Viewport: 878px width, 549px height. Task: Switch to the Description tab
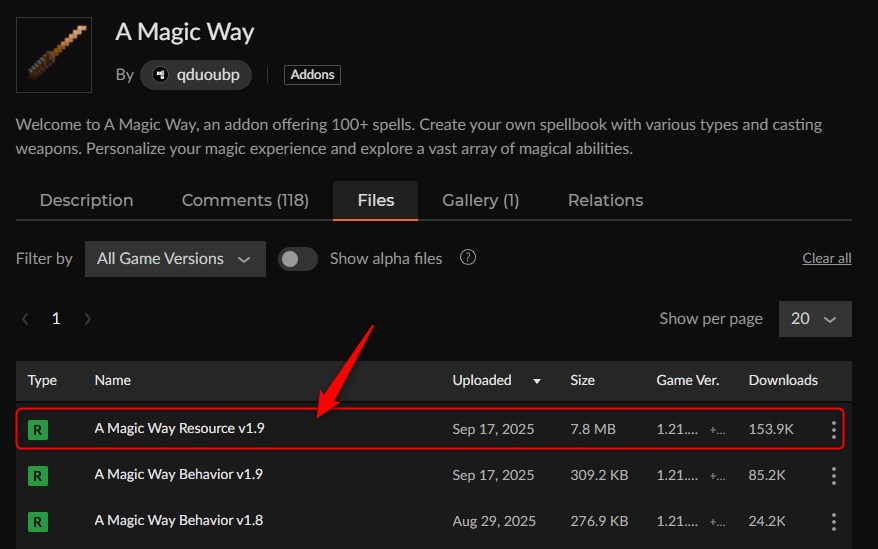coord(86,200)
